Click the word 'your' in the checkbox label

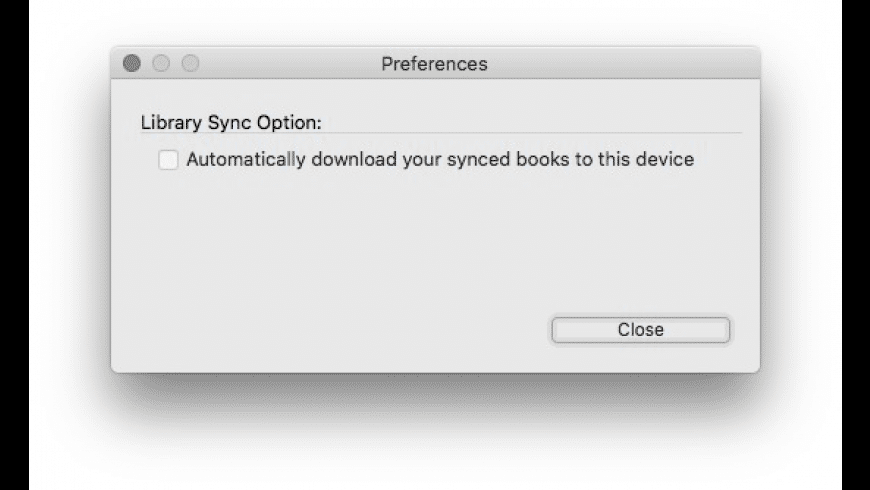[x=423, y=159]
